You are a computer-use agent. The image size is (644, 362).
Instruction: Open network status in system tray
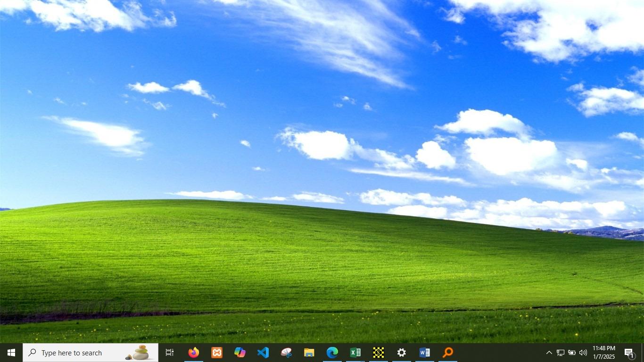coord(561,353)
